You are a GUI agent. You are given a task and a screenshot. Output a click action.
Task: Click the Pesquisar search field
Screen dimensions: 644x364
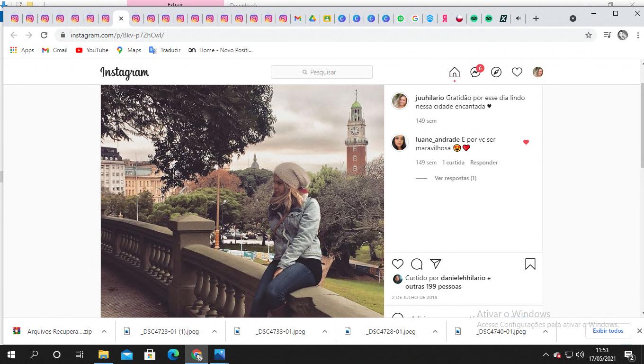[322, 72]
